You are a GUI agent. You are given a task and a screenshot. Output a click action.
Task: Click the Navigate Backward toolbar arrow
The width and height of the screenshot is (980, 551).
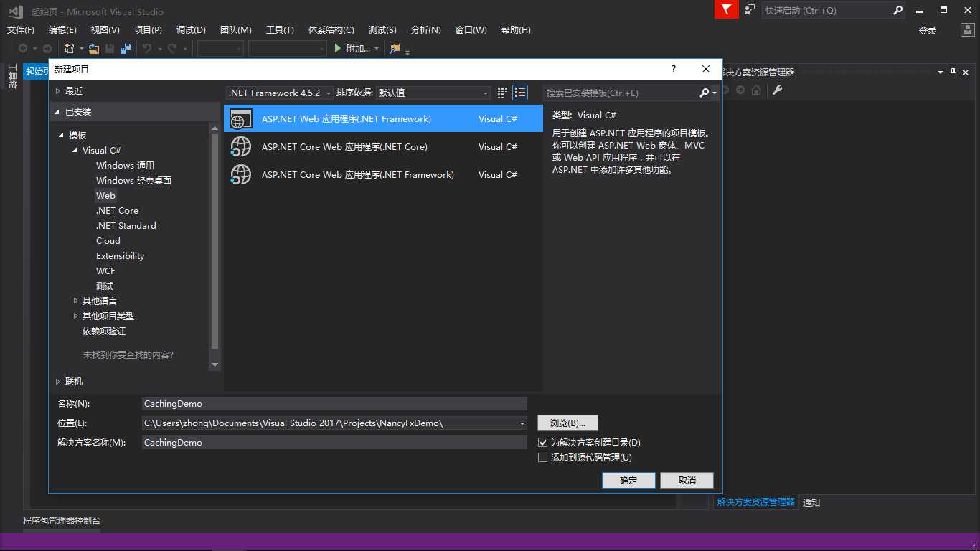[23, 48]
